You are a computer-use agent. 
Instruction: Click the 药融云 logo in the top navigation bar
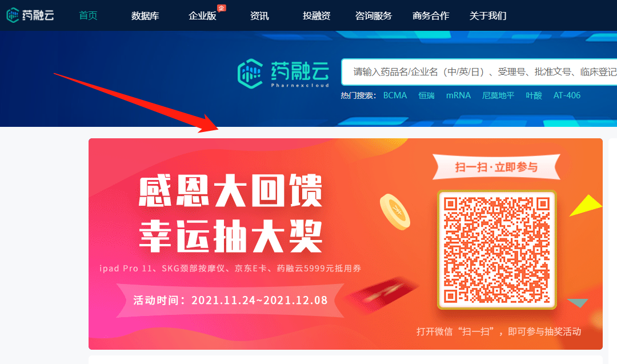click(30, 15)
